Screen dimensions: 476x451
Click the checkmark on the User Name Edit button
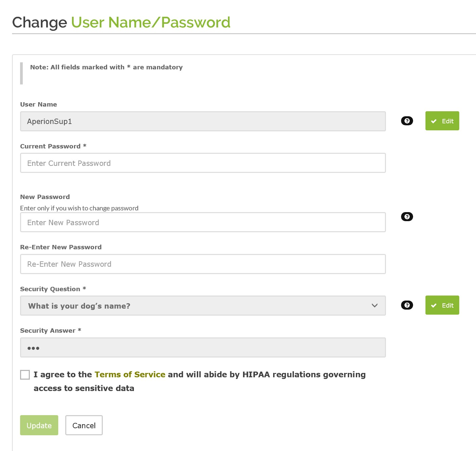tap(434, 121)
